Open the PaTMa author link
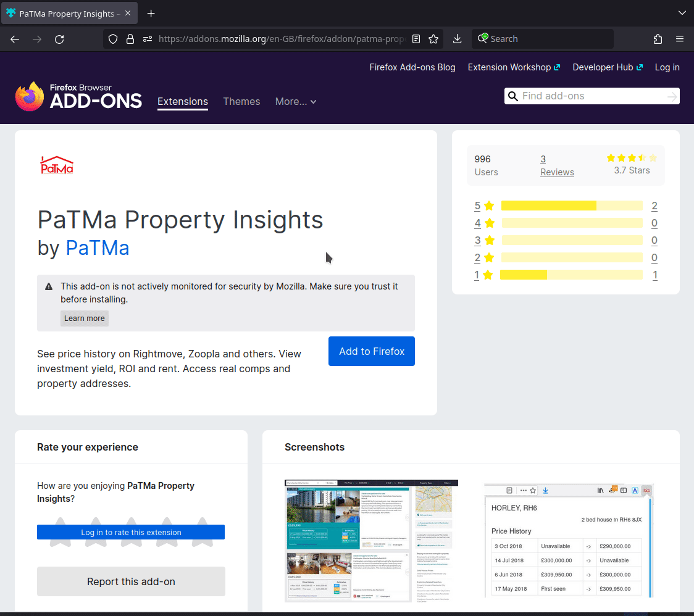This screenshot has height=616, width=694. pyautogui.click(x=98, y=248)
